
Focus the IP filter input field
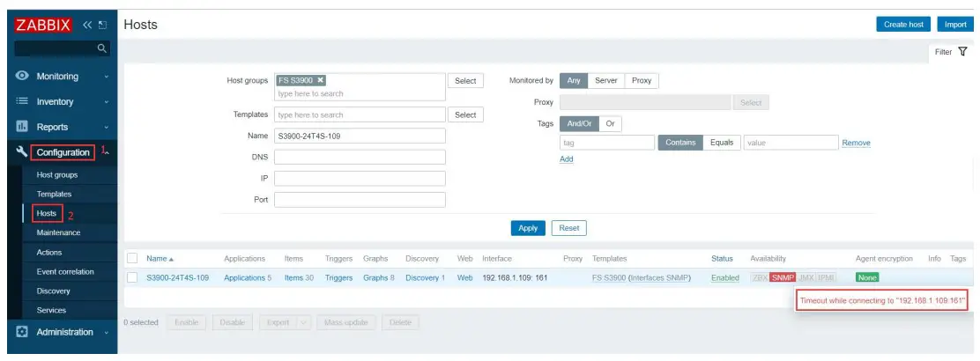(360, 179)
